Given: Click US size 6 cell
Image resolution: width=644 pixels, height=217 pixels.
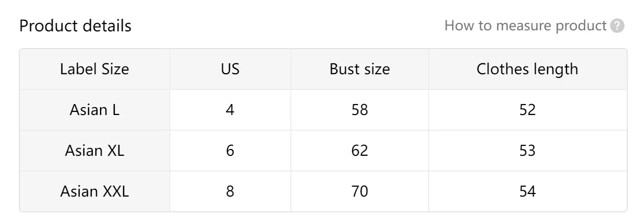Looking at the screenshot, I should pos(230,151).
